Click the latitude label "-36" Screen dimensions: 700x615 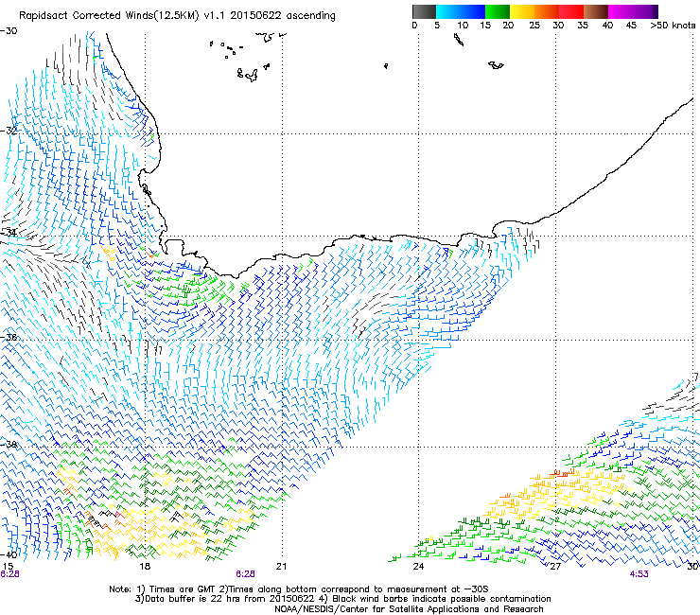click(x=9, y=337)
